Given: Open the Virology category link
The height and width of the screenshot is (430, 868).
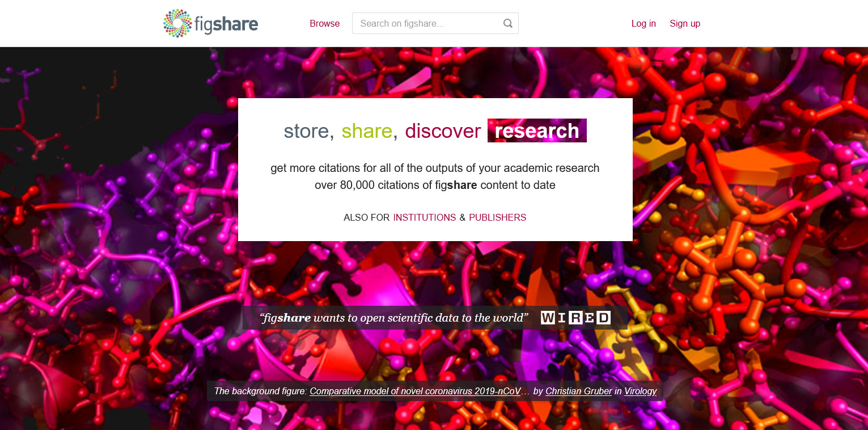Looking at the screenshot, I should tap(641, 391).
